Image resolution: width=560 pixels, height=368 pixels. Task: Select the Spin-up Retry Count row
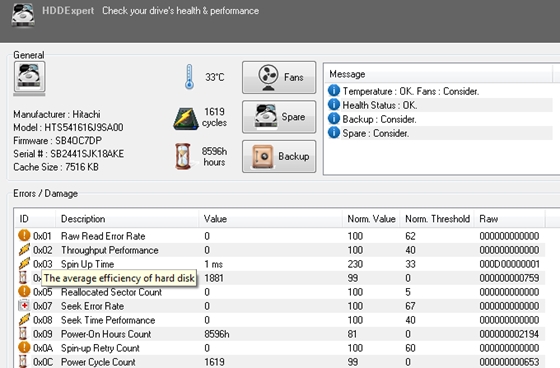click(x=280, y=348)
